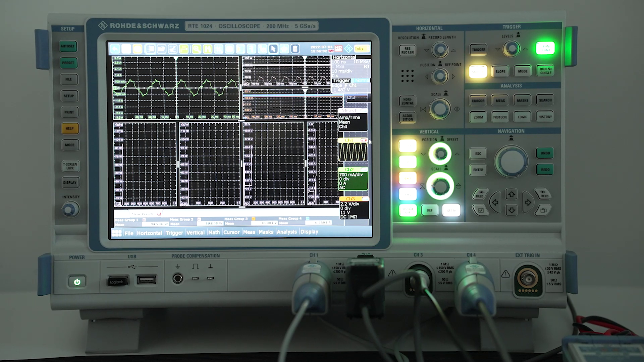The image size is (644, 362).
Task: Toggle the Ch2 channel enable switch
Action: point(363,169)
